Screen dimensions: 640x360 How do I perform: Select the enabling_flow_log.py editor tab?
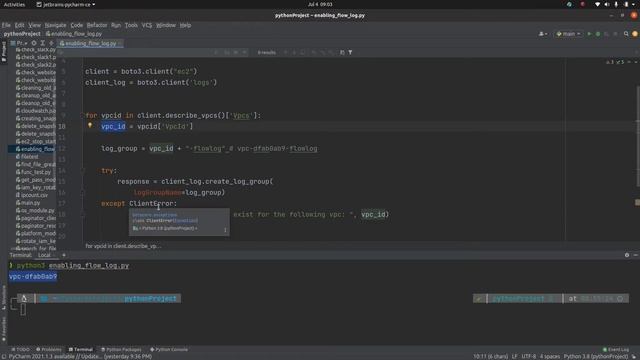(90, 43)
